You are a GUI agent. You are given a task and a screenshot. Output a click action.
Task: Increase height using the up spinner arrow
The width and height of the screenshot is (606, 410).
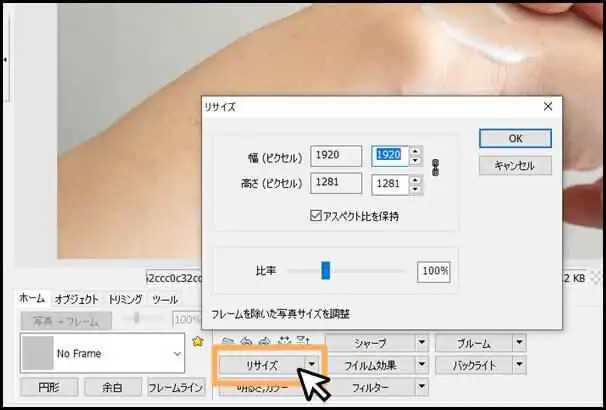click(x=415, y=180)
